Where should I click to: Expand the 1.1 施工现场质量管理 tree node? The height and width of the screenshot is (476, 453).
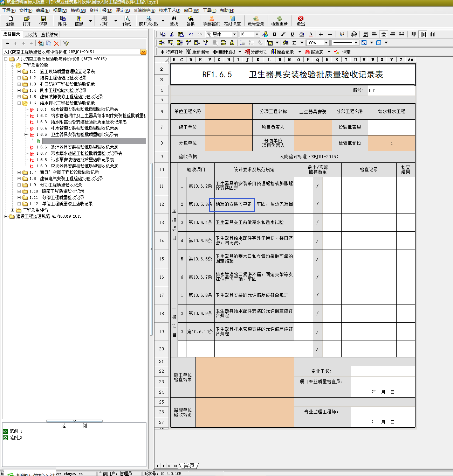(19, 72)
